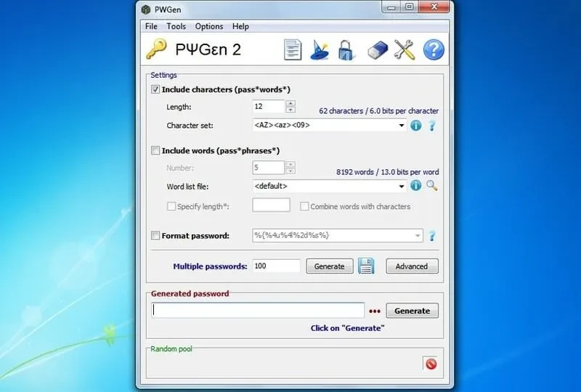Click the blue question mark help icon
This screenshot has width=581, height=392.
(433, 49)
